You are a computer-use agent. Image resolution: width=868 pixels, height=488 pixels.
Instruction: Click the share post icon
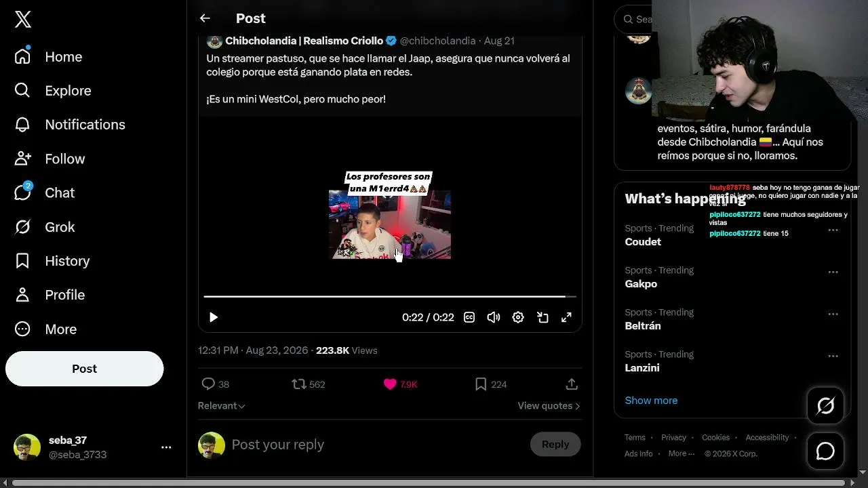[572, 384]
